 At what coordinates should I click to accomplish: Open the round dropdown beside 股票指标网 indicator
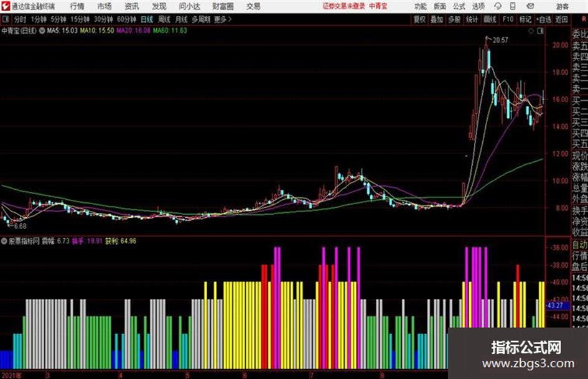pyautogui.click(x=4, y=241)
